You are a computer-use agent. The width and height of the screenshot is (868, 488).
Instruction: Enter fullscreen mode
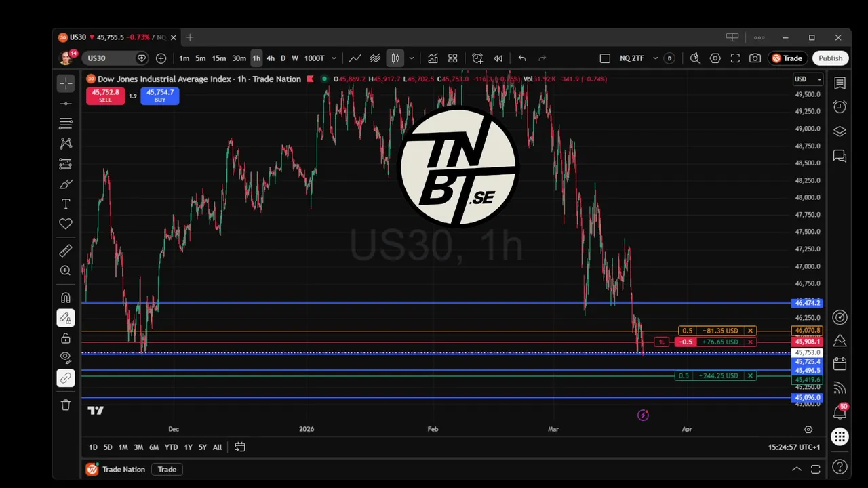(735, 58)
